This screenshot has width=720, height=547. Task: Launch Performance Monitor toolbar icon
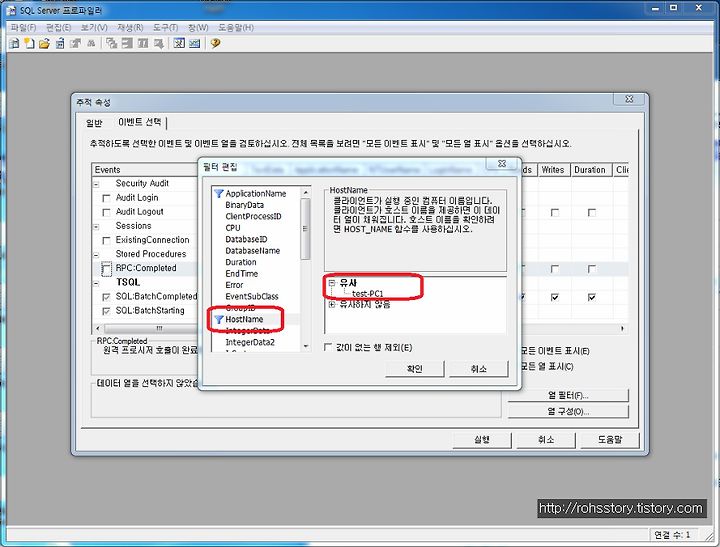click(195, 44)
